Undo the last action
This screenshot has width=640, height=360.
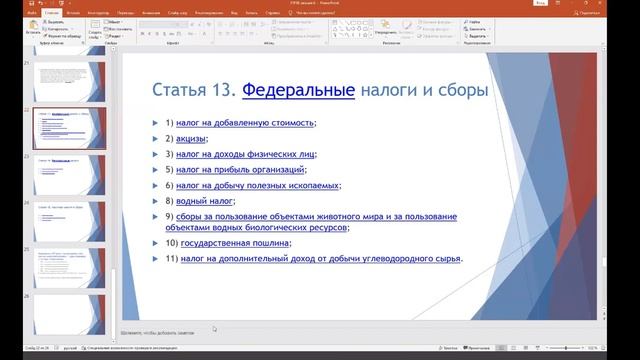pos(41,3)
